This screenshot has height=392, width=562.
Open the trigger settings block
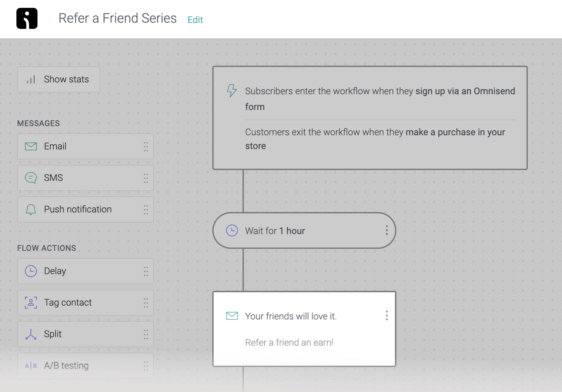(x=370, y=118)
